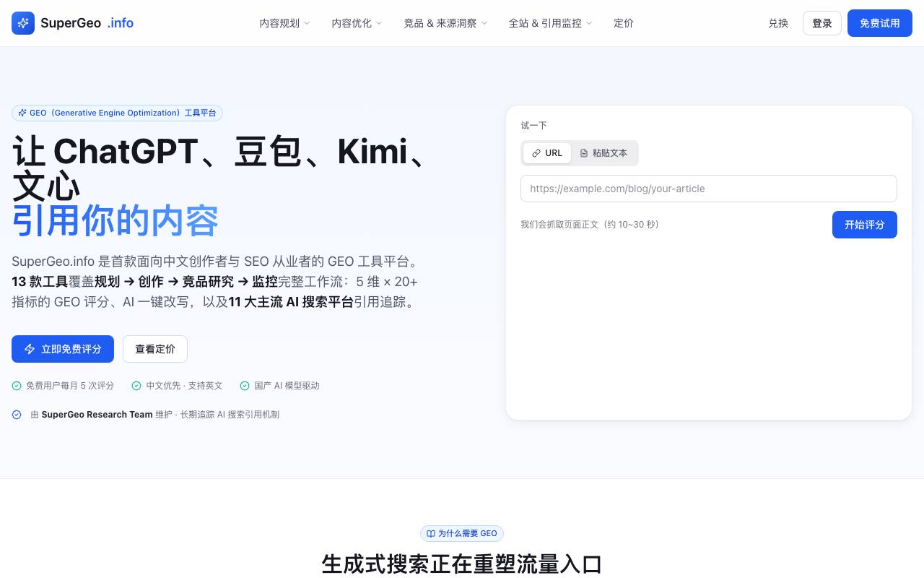Switch to the 粘贴文本 tab
The width and height of the screenshot is (924, 578).
(x=603, y=153)
